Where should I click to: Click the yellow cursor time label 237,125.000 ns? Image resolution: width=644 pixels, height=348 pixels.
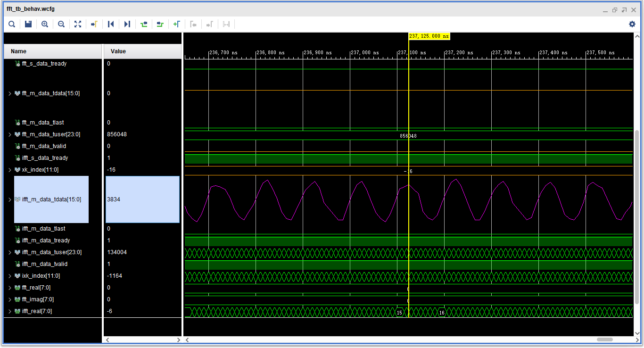point(429,36)
